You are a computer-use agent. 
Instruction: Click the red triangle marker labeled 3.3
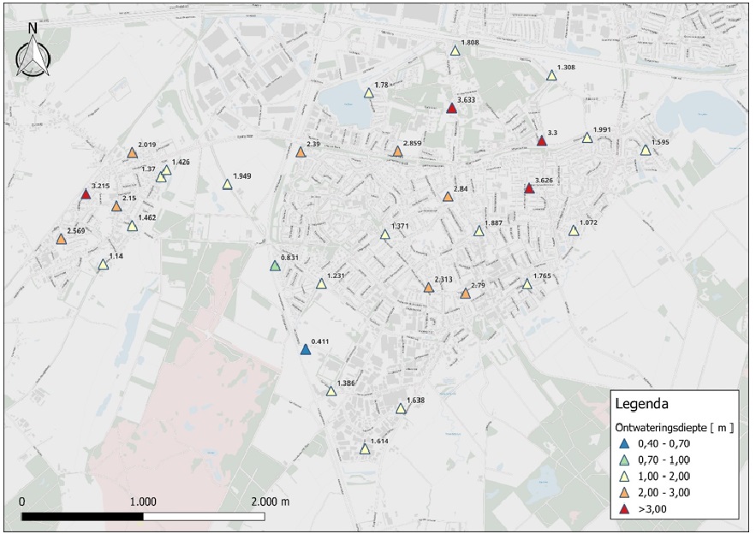coord(541,140)
